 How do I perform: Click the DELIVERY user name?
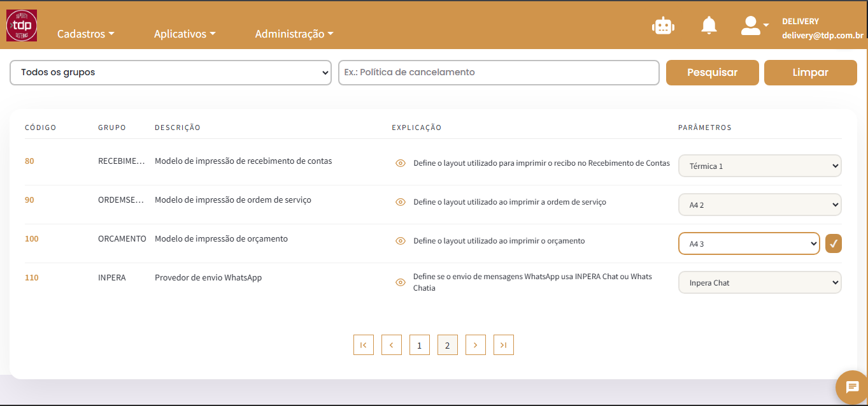(x=800, y=22)
